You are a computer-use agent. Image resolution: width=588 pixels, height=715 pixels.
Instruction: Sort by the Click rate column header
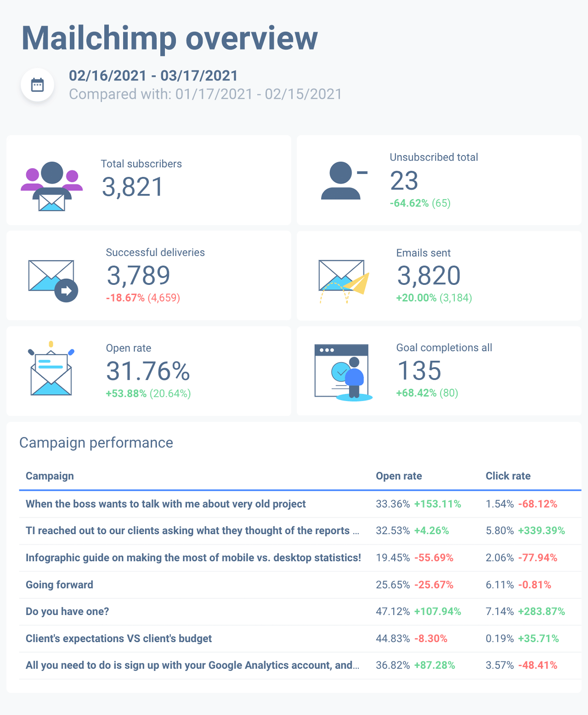click(508, 476)
